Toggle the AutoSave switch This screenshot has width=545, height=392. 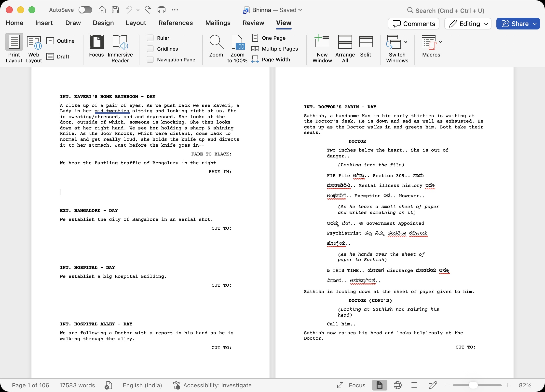click(x=85, y=10)
